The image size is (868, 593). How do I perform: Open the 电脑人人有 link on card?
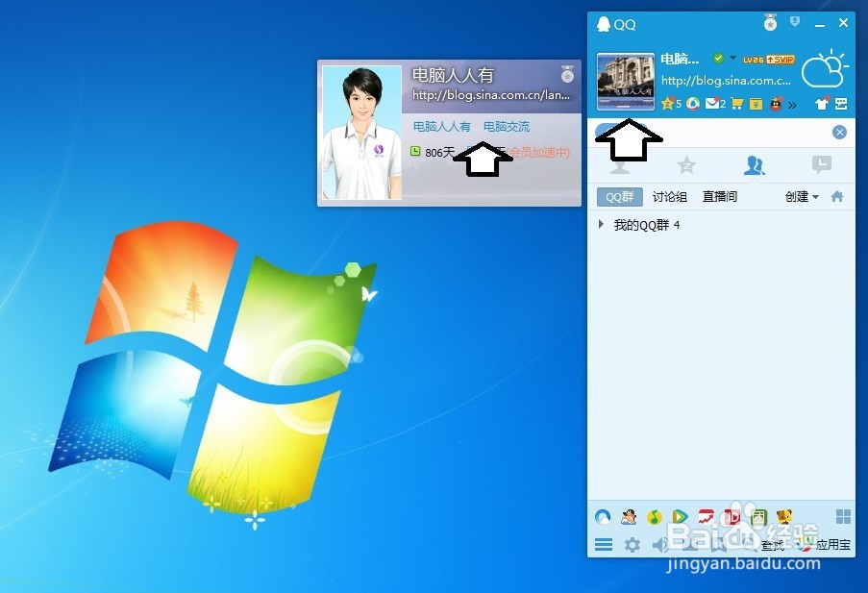(442, 126)
